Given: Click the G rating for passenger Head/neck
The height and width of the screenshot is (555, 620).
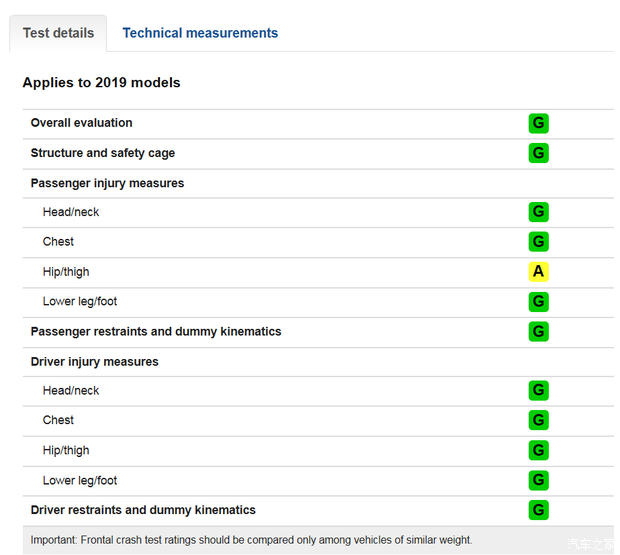Looking at the screenshot, I should tap(538, 212).
